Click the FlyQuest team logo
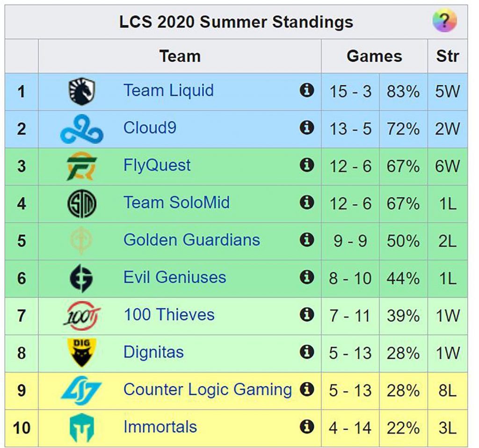 82,166
